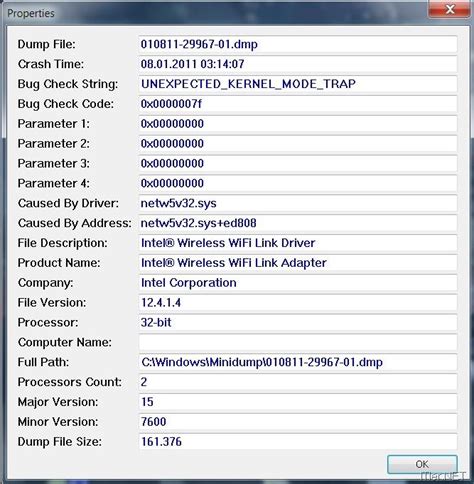Image resolution: width=474 pixels, height=484 pixels.
Task: Click the 'Processors Count:' label
Action: [x=70, y=382]
